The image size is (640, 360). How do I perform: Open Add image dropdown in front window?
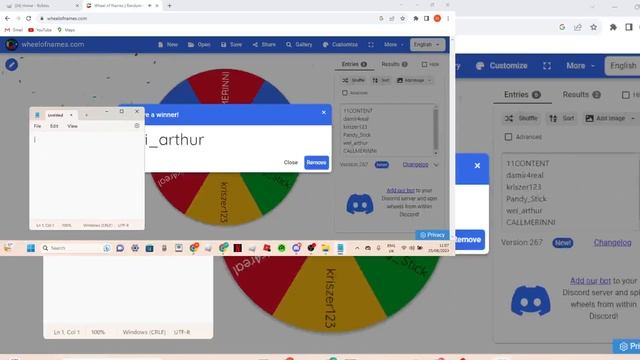coord(414,80)
